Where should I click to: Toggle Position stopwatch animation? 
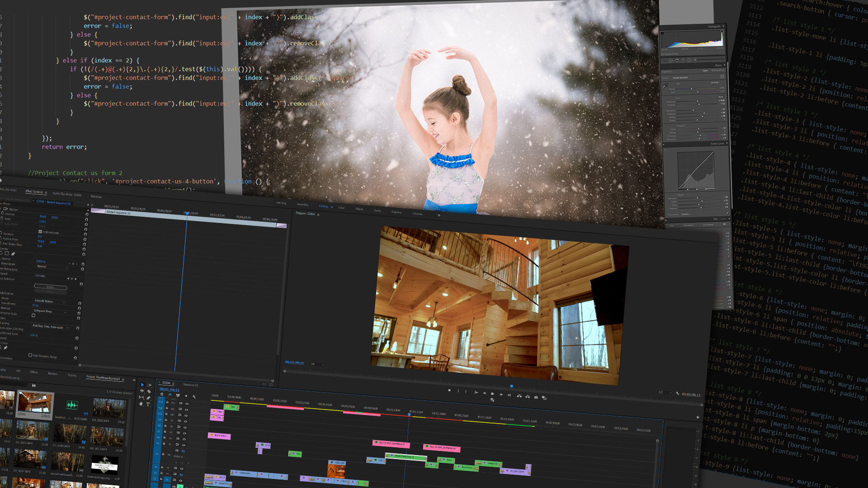pos(2,213)
